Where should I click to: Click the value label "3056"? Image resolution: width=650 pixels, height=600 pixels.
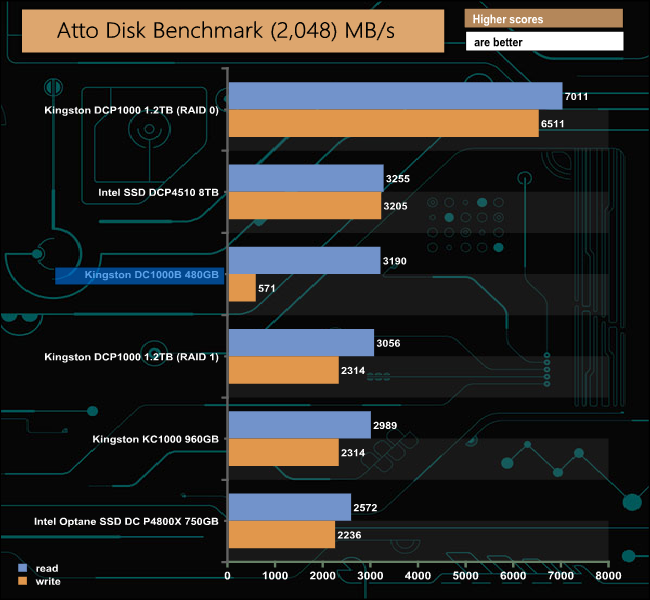388,343
